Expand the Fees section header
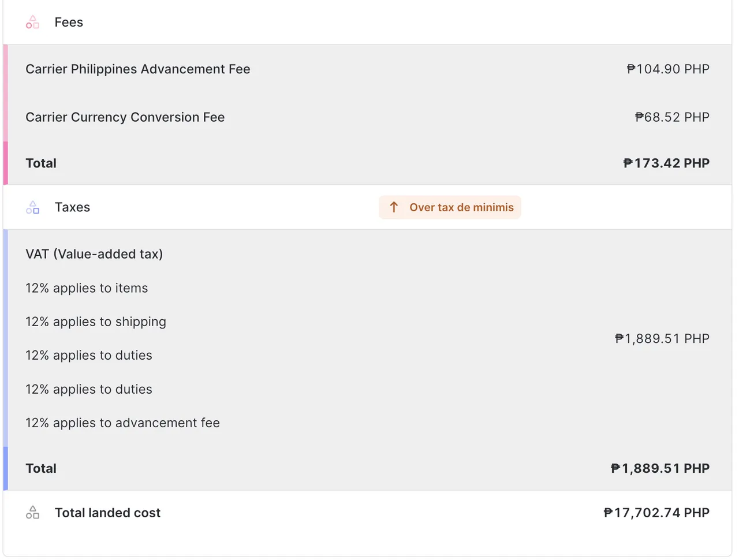The image size is (739, 560). tap(68, 22)
